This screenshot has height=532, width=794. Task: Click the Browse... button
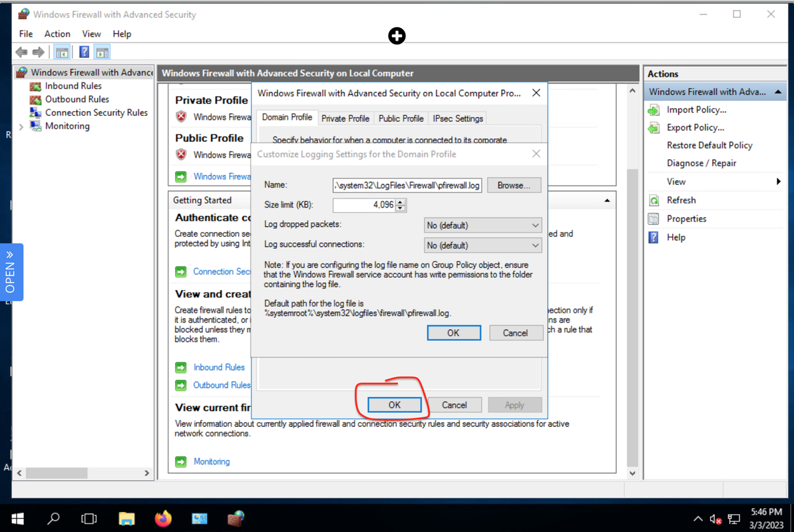tap(513, 186)
